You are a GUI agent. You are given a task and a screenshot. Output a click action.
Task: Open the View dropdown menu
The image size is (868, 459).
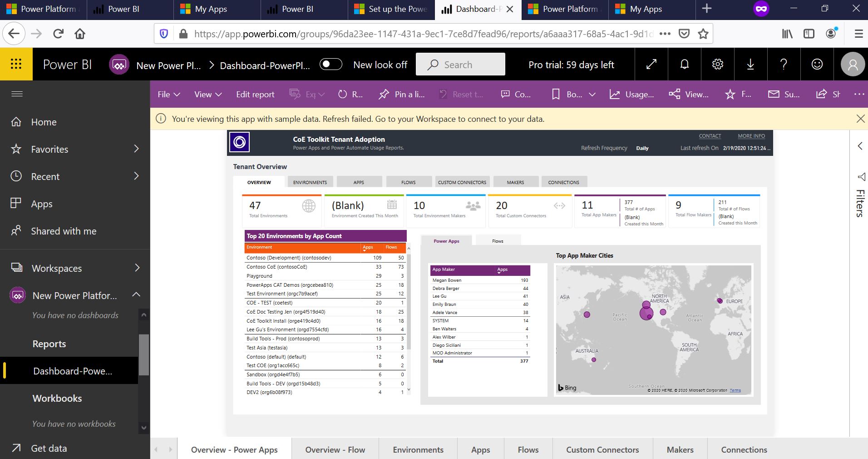click(207, 94)
